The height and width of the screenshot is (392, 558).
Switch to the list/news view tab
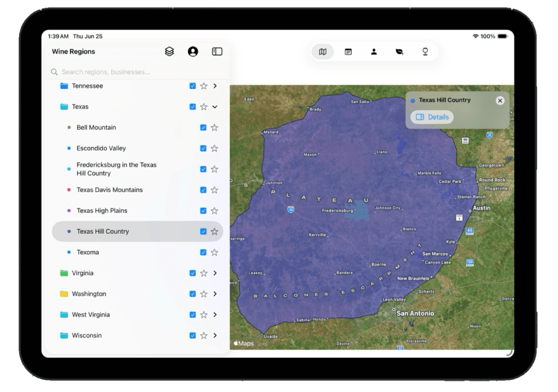click(x=348, y=52)
